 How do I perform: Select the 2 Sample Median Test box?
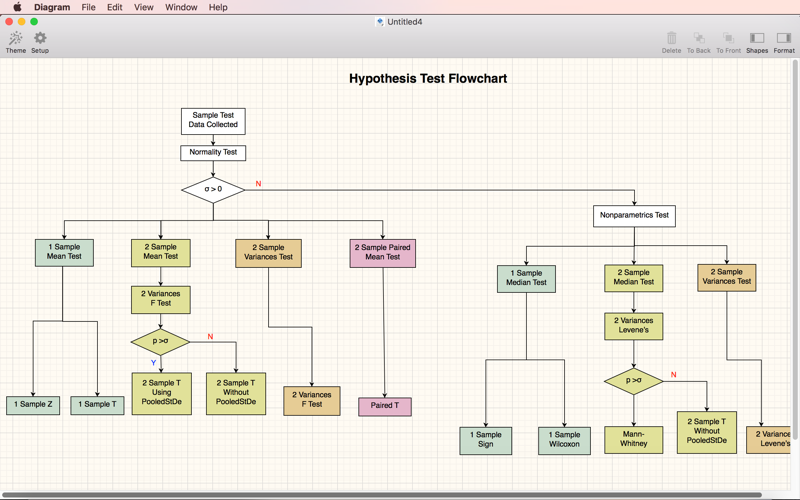coord(634,278)
